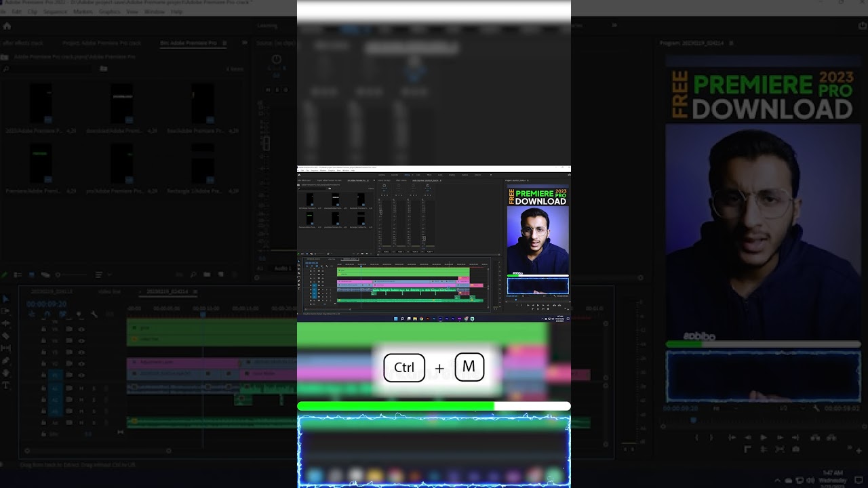Lock video track V3

44,352
